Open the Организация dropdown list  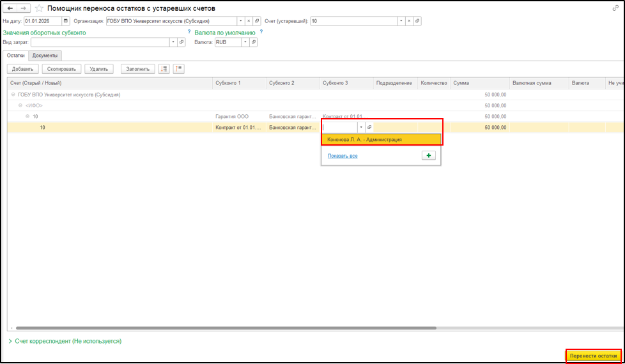tap(240, 21)
